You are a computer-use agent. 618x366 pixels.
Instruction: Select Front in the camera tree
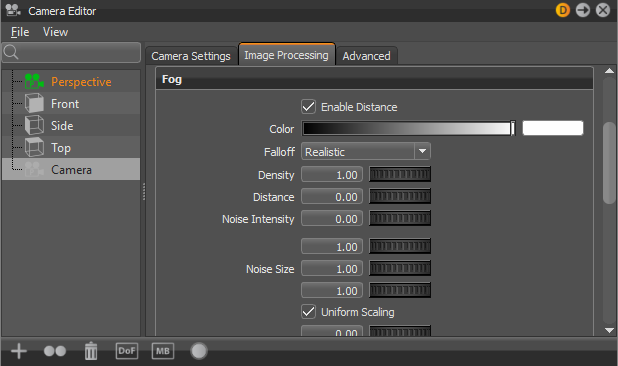pos(65,104)
